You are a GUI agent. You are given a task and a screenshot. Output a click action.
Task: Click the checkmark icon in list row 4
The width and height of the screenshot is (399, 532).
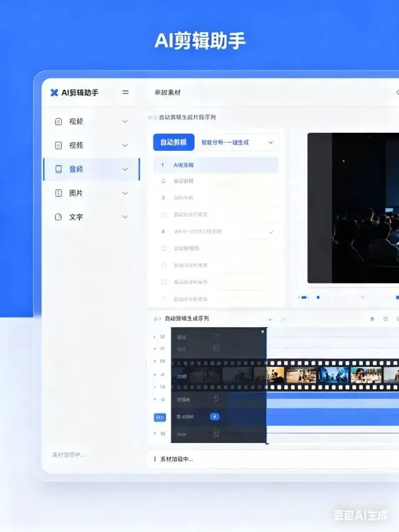(272, 232)
